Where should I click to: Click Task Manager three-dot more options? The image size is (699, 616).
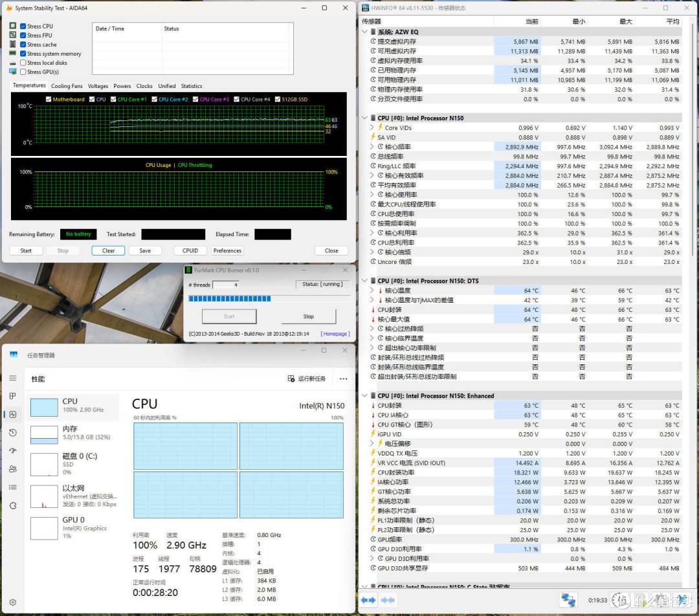[343, 379]
